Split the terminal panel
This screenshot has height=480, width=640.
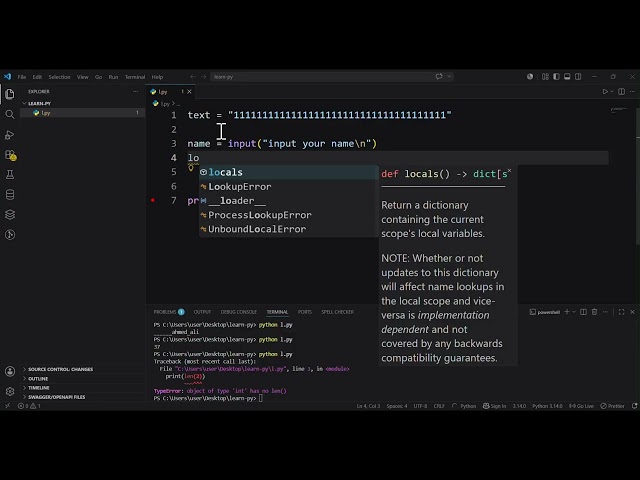[x=583, y=312]
